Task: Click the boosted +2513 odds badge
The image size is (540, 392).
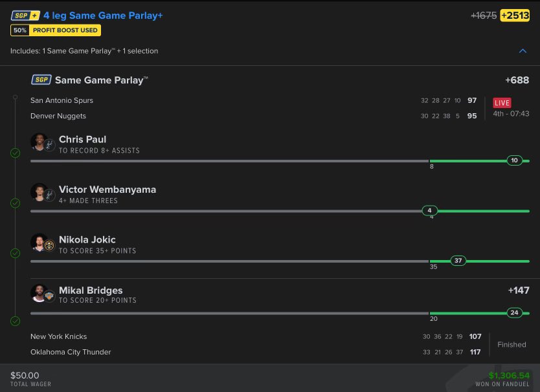Action: tap(515, 16)
